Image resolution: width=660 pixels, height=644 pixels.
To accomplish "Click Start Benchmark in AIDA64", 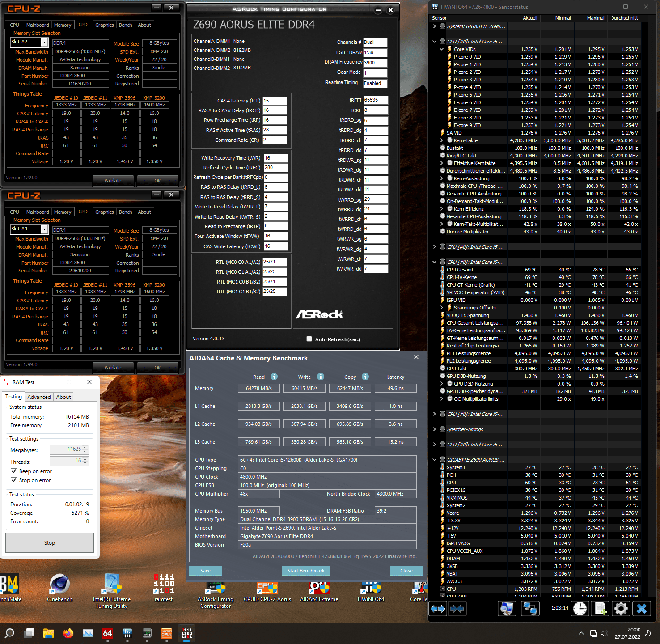I will [x=306, y=571].
